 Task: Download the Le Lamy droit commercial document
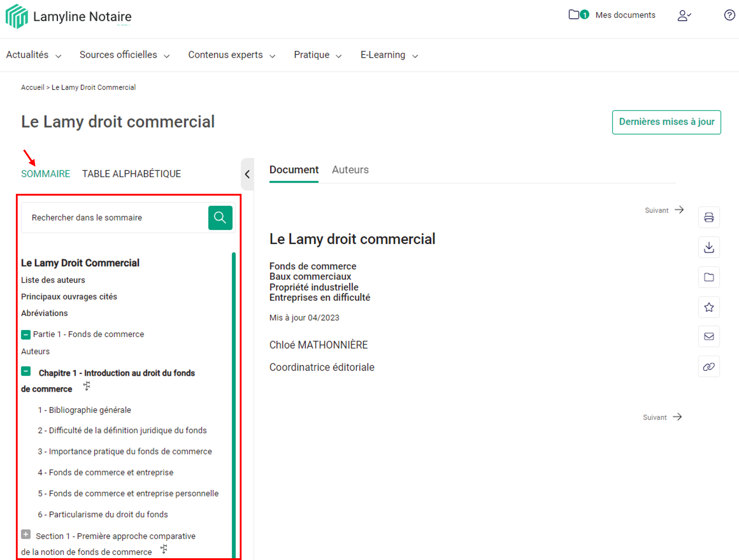709,247
